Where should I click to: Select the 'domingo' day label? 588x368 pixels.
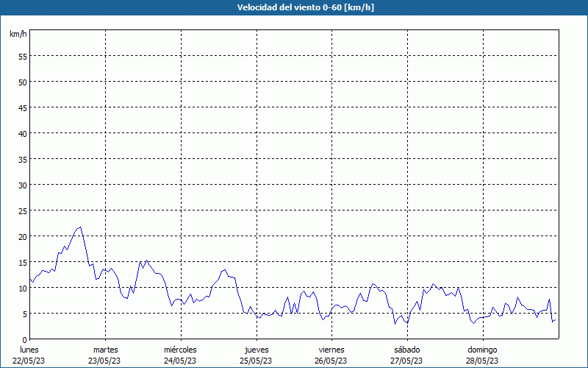482,350
